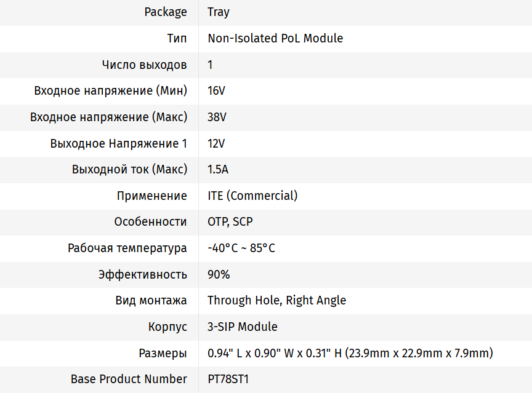Click the -40°C ~ 85°C temperature value

(x=241, y=248)
